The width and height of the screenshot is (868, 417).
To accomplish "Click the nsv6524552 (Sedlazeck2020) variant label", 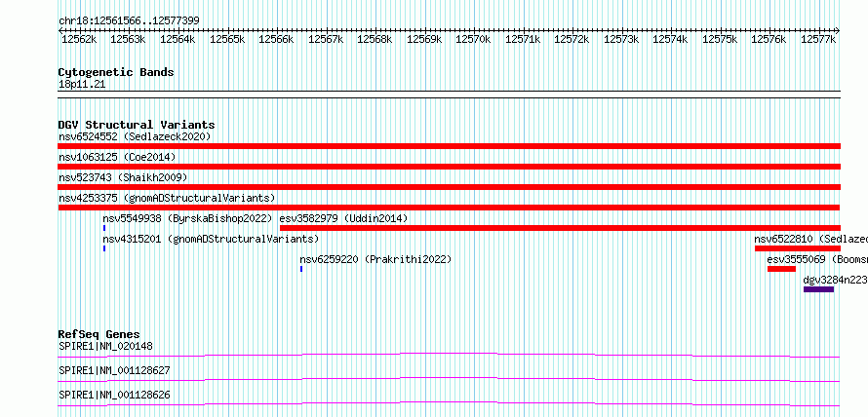I will coord(135,136).
